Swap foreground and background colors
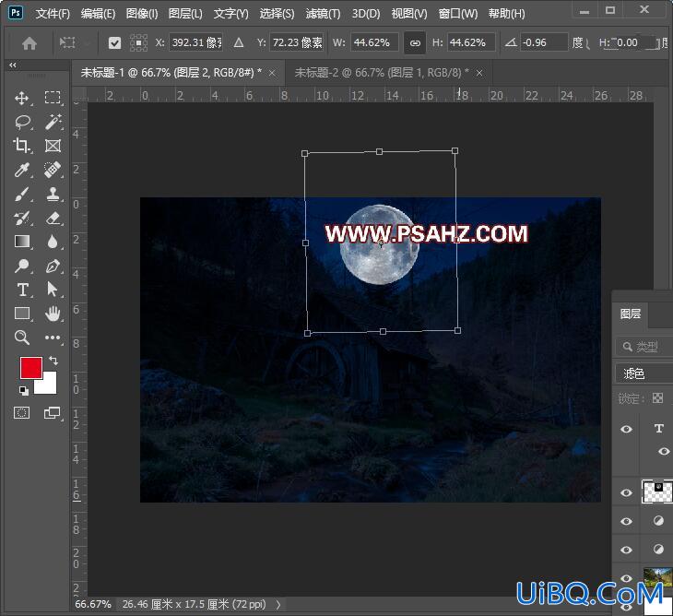Viewport: 673px width, 616px height. (53, 361)
